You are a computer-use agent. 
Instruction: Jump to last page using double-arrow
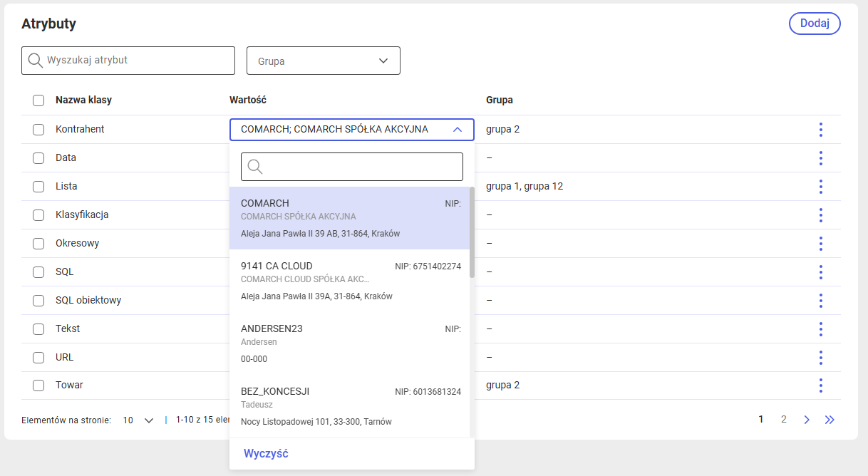click(x=830, y=420)
